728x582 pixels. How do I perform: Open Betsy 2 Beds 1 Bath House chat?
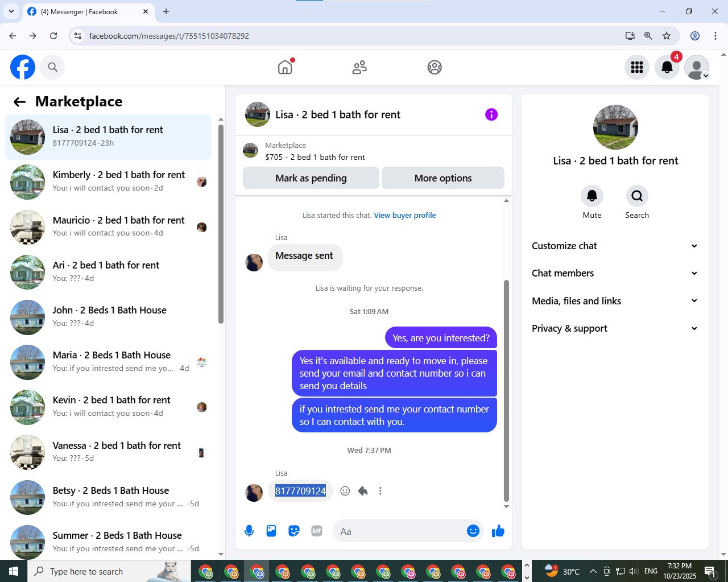coord(108,497)
